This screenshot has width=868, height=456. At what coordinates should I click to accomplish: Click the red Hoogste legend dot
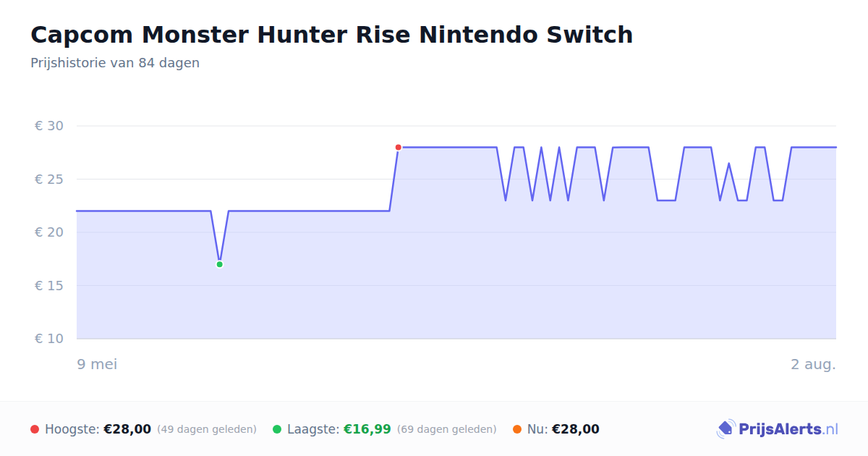(x=35, y=429)
